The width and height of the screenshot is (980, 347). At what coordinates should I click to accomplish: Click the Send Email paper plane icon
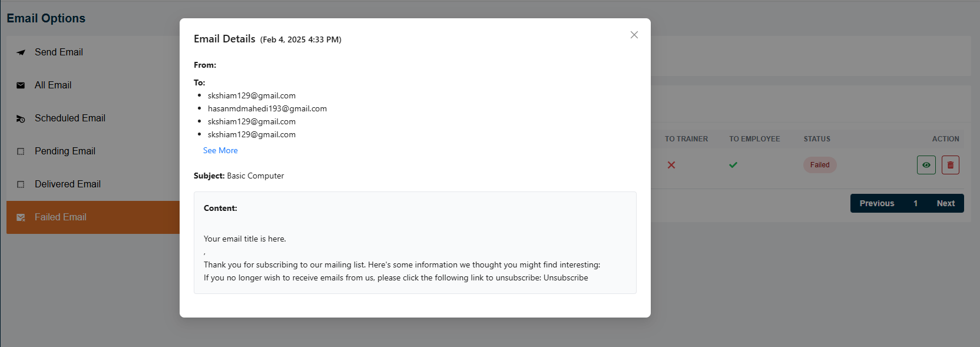[x=21, y=52]
